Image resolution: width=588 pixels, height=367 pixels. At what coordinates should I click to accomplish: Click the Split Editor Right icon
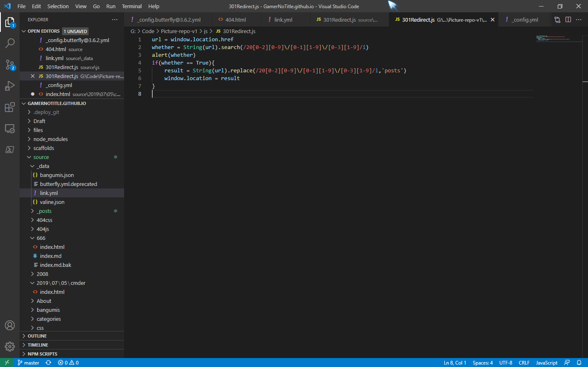[x=568, y=20]
